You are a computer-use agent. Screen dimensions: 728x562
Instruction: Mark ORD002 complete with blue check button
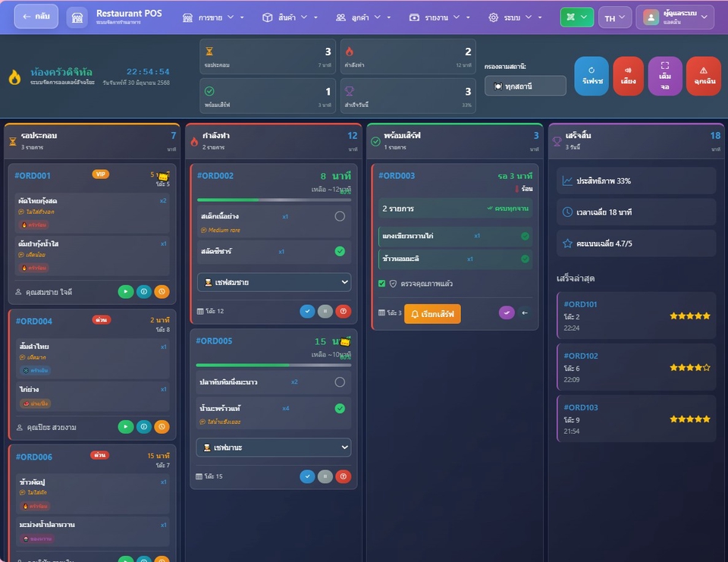(307, 311)
